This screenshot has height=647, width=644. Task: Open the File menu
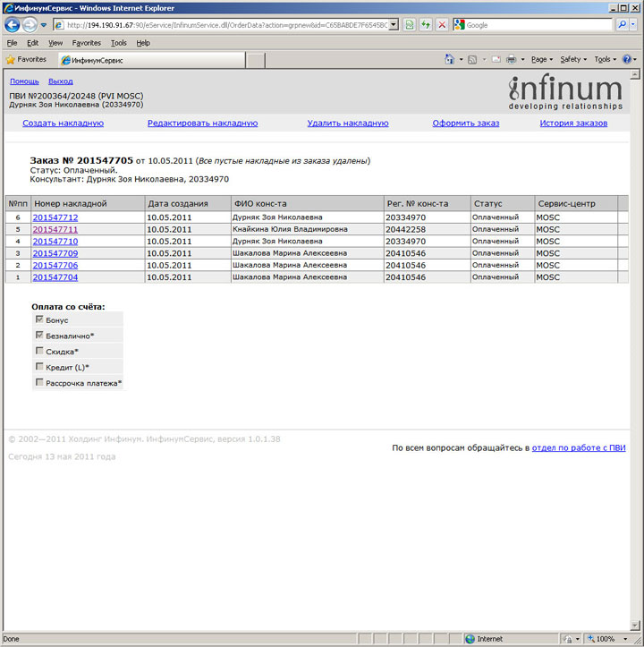12,43
